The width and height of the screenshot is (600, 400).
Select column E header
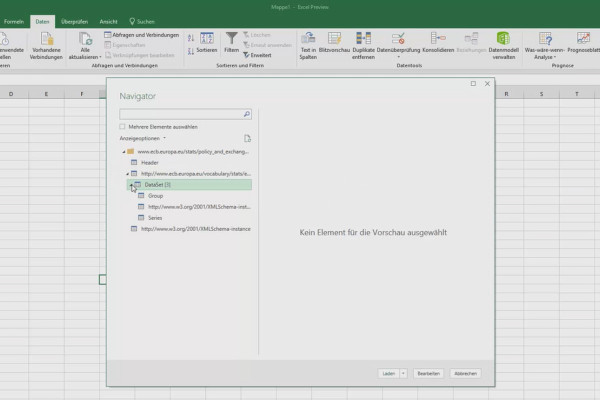click(46, 94)
